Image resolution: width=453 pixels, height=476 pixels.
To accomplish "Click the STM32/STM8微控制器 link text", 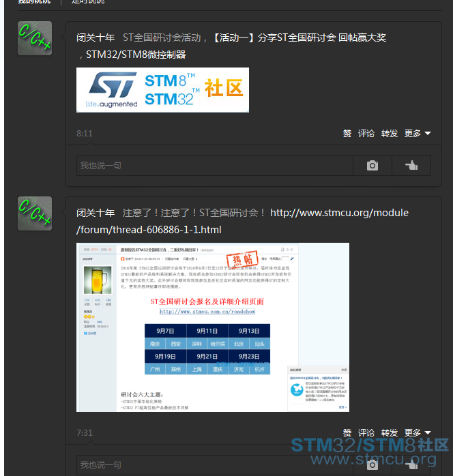I will click(136, 55).
